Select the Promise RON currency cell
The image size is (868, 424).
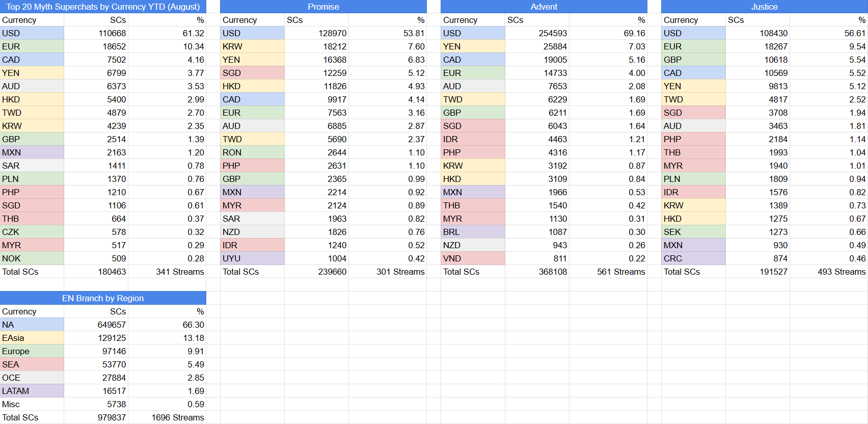(253, 152)
